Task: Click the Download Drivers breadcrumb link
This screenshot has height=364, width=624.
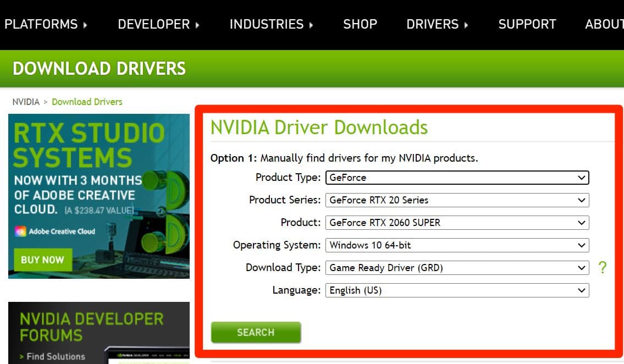Action: [87, 102]
